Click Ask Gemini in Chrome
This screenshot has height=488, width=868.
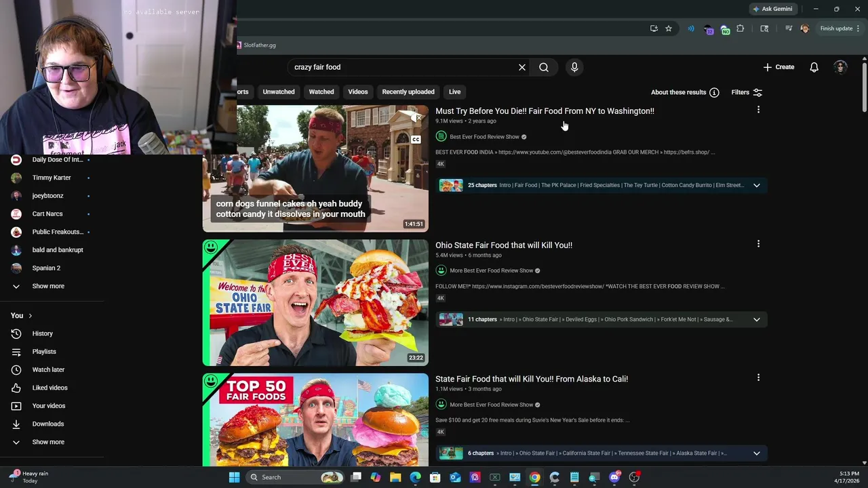pyautogui.click(x=772, y=9)
